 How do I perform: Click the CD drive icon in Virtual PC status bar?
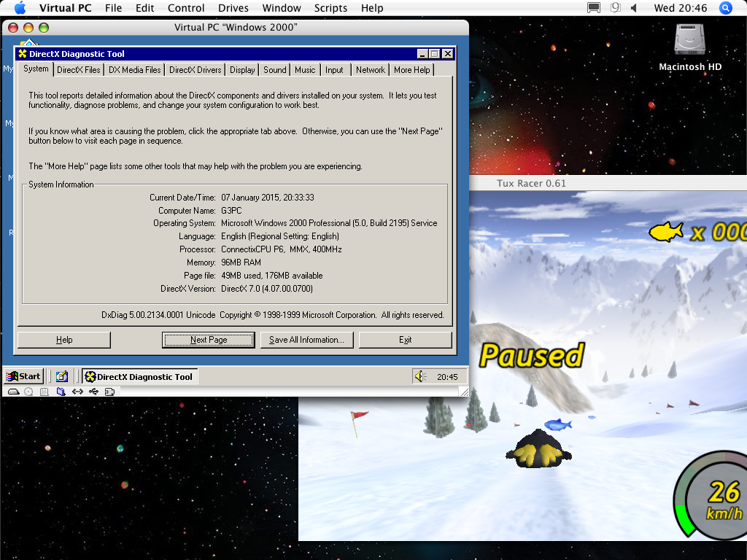(28, 392)
